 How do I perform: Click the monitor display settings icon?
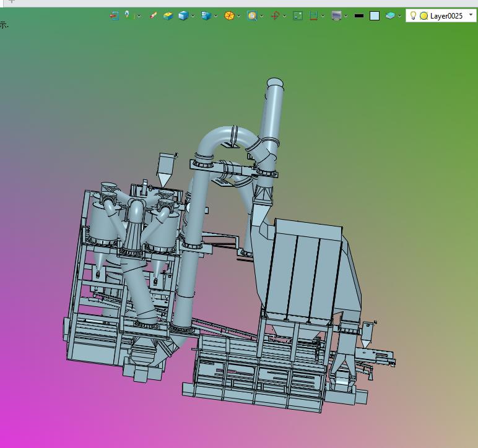[x=336, y=15]
